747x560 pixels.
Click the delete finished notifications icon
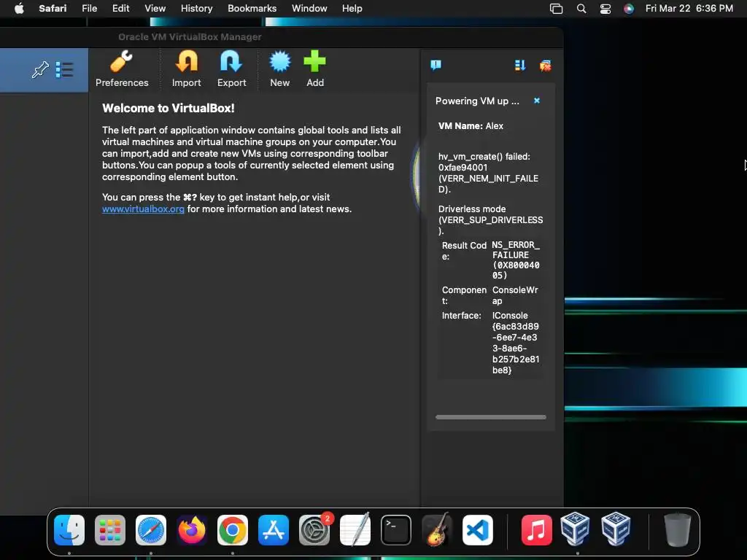545,65
